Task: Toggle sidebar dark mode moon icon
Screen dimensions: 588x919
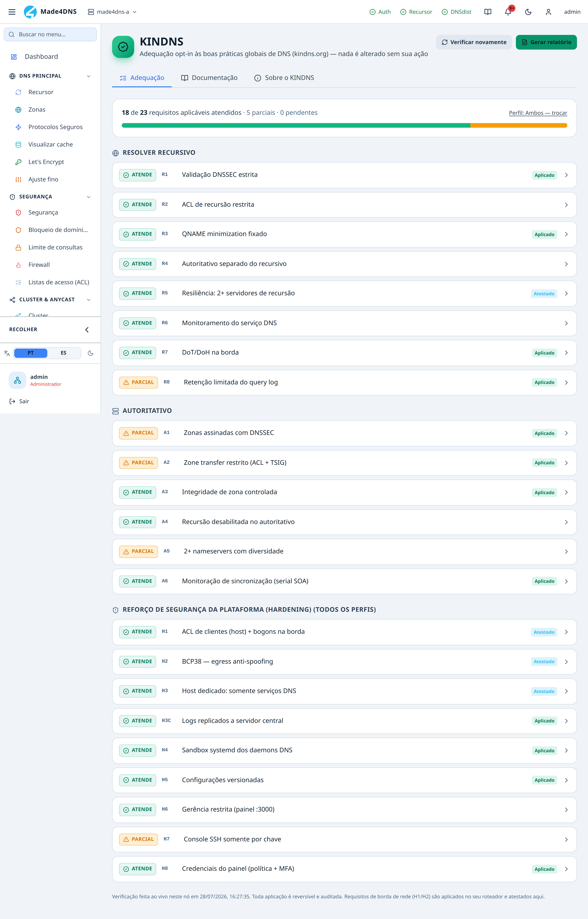Action: tap(90, 353)
